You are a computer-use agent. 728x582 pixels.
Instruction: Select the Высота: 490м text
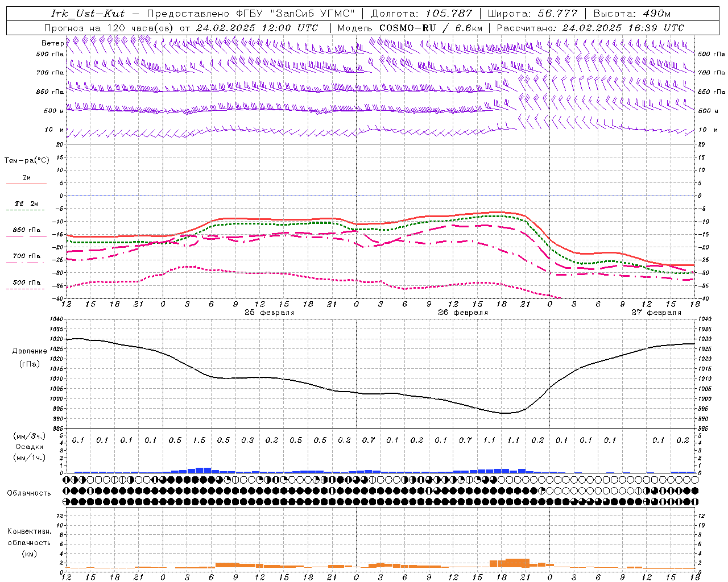pyautogui.click(x=632, y=14)
